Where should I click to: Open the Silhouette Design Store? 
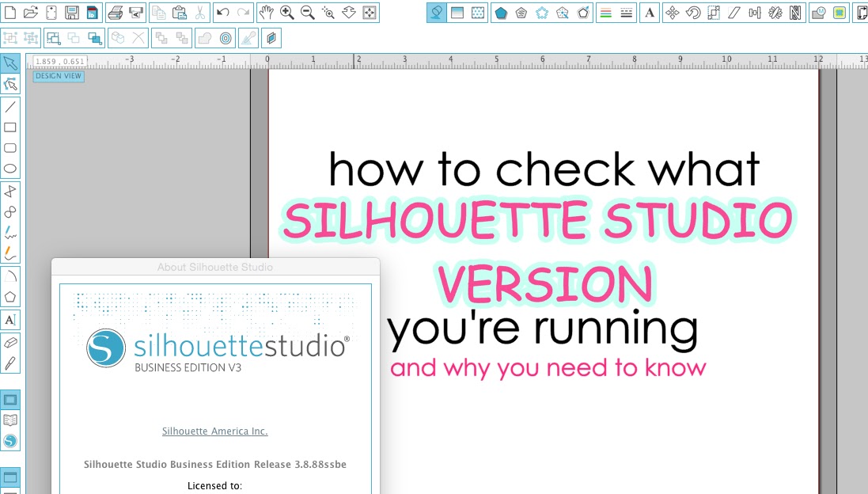click(x=10, y=442)
